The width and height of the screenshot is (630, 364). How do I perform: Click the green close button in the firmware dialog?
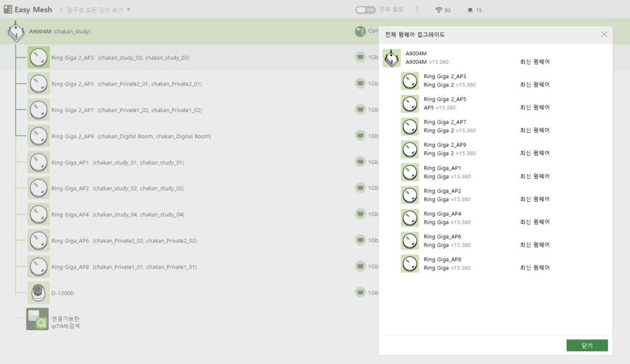(x=587, y=346)
